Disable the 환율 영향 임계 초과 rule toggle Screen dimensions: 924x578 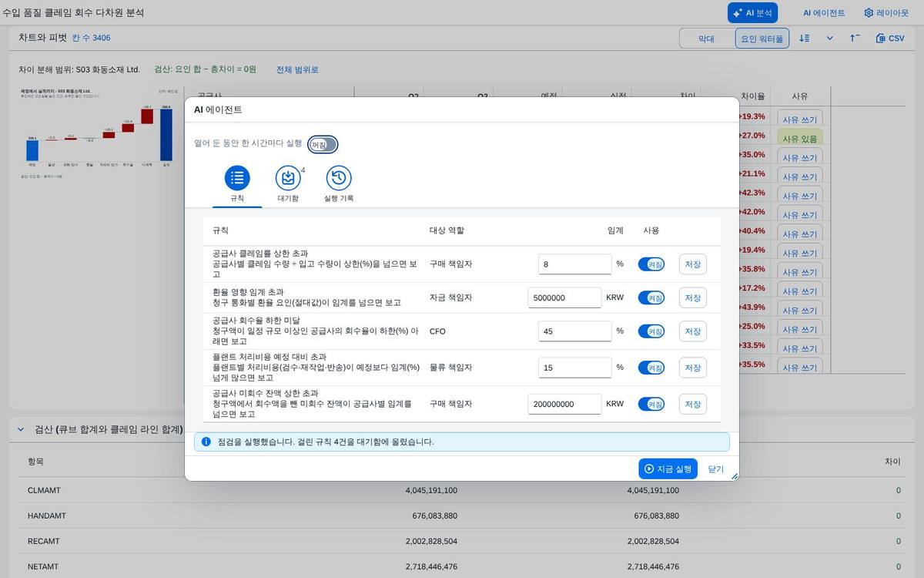(651, 297)
